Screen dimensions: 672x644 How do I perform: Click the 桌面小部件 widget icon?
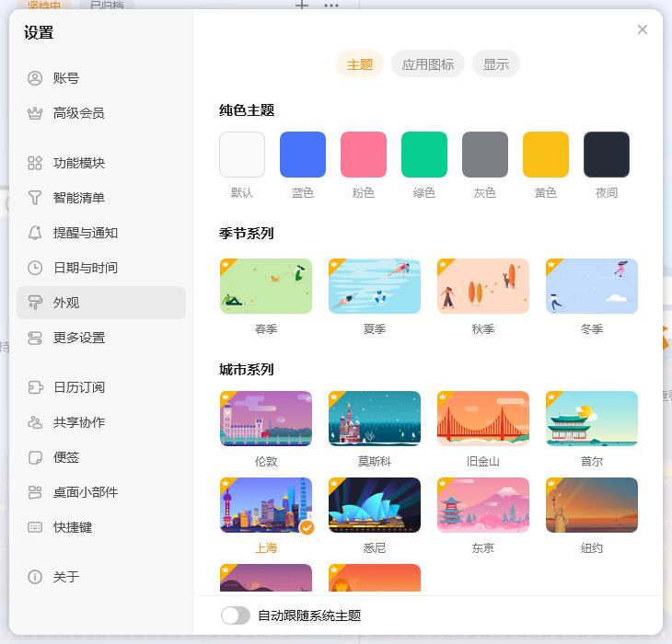pos(35,492)
